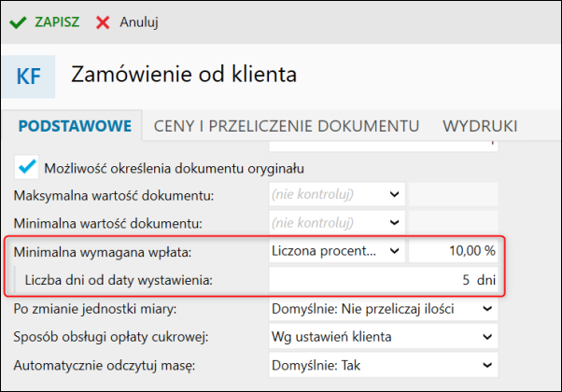Click the ZAPISZ button

[57, 22]
